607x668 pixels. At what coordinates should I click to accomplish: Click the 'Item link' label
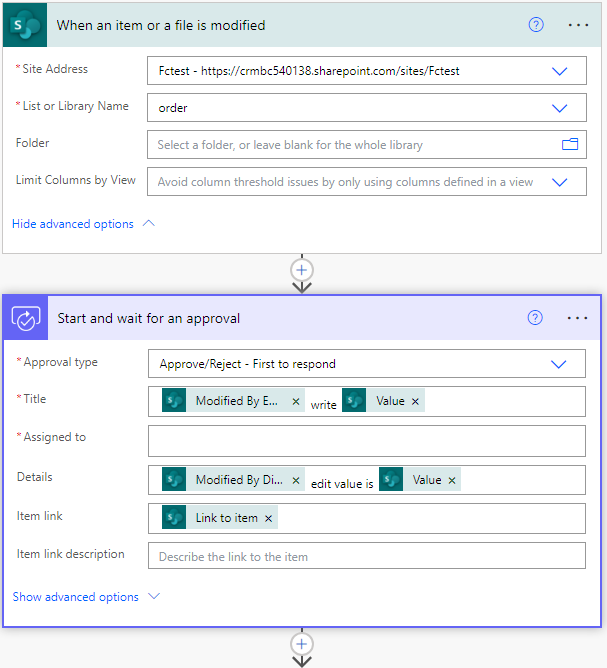(40, 516)
